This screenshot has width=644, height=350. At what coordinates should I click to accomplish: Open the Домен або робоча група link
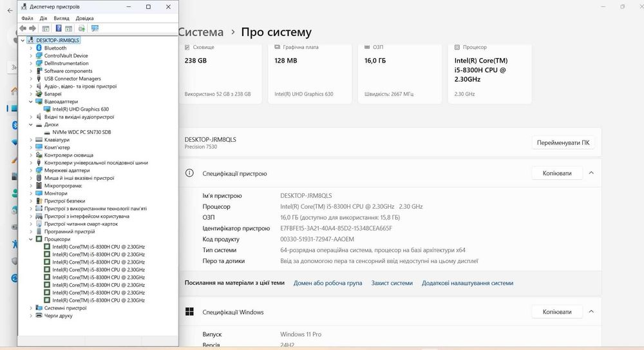(328, 283)
